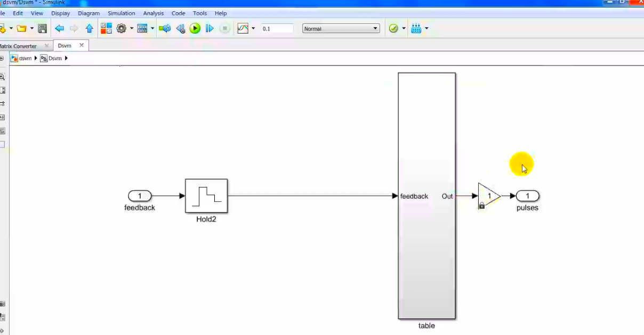Click the Update Diagram icon
The width and height of the screenshot is (644, 335).
pos(165,29)
